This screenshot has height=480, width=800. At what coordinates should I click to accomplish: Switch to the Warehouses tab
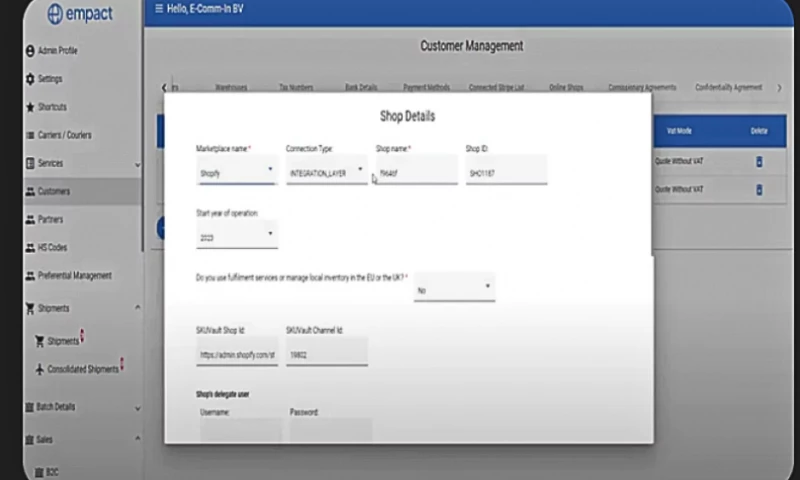click(x=231, y=87)
